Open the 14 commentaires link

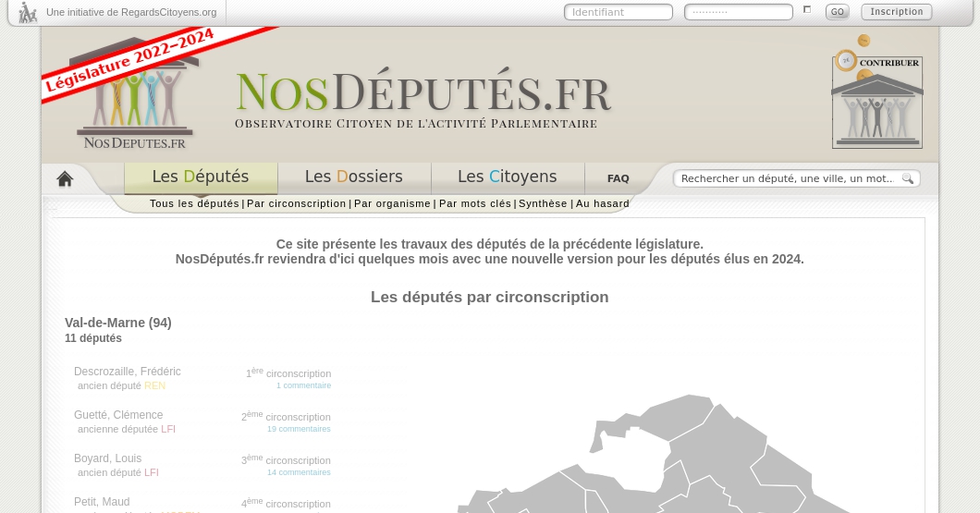coord(299,472)
